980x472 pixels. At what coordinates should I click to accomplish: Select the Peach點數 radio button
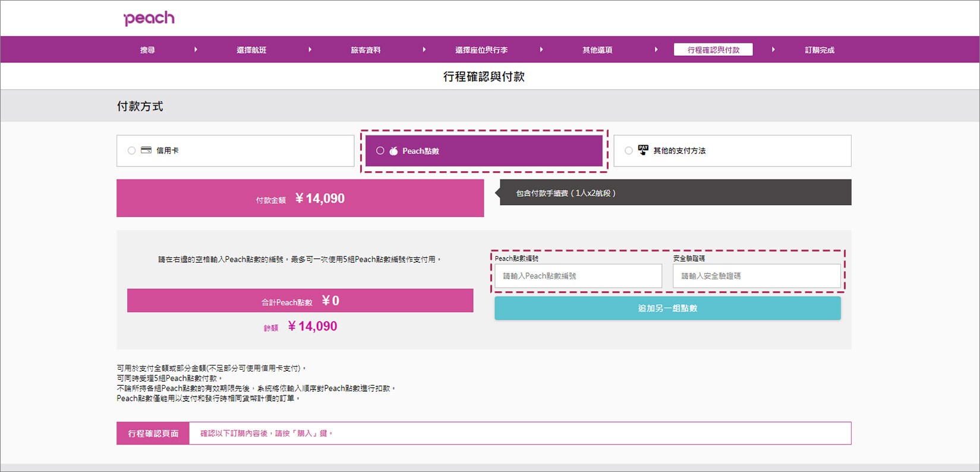pyautogui.click(x=380, y=151)
